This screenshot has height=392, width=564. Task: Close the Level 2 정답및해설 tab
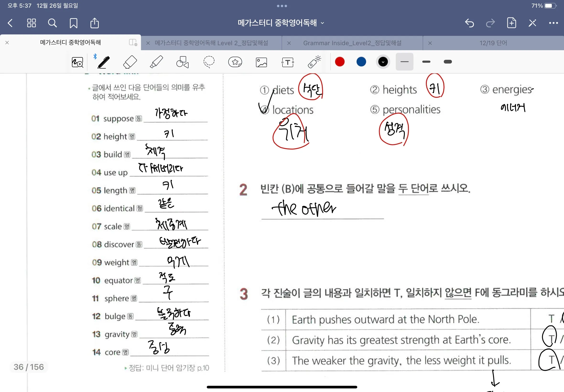(x=148, y=43)
